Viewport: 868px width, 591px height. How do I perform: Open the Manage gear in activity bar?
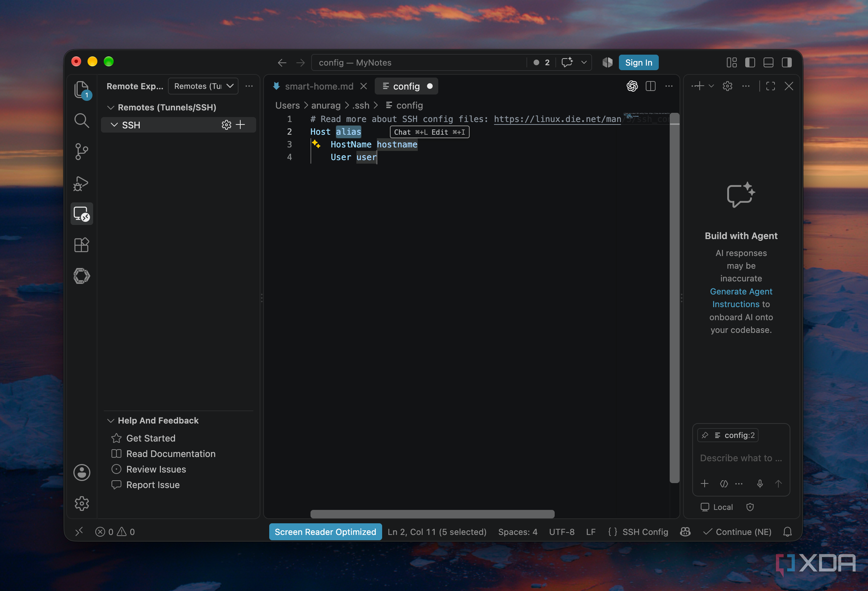[82, 503]
